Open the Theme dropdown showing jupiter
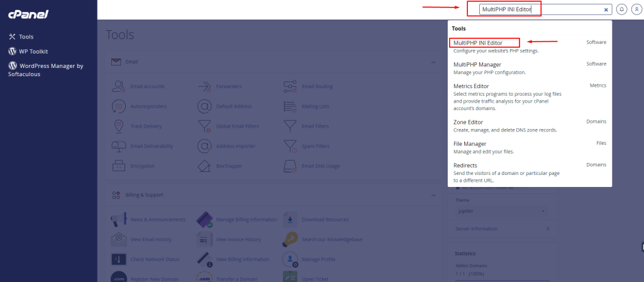 coord(500,212)
